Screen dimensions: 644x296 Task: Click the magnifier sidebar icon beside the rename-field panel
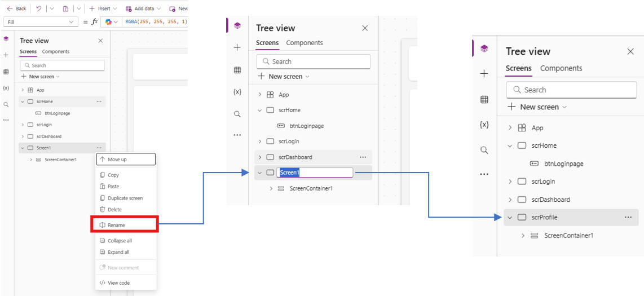(x=237, y=114)
